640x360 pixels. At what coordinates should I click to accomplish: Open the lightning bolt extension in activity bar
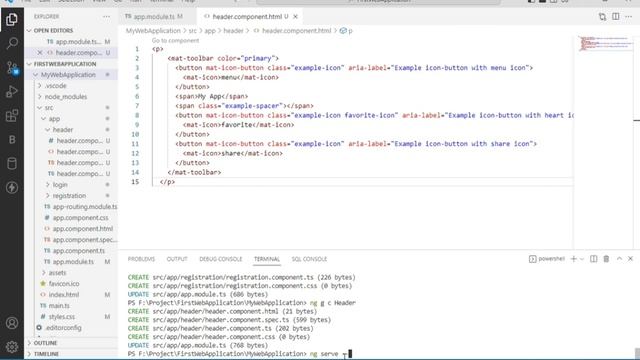tap(12, 187)
